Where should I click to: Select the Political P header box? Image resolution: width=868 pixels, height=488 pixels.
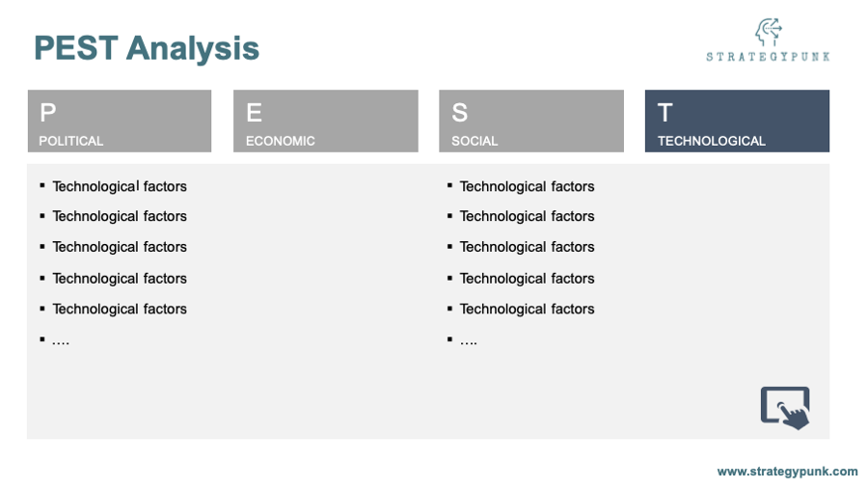tap(120, 122)
